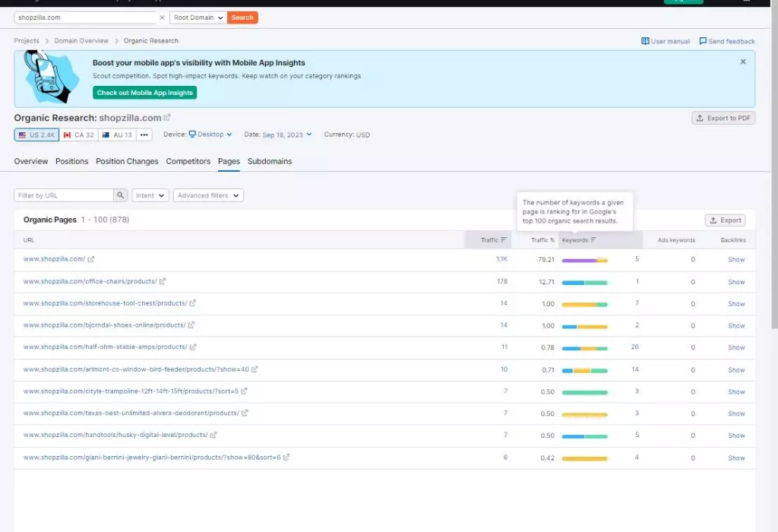The height and width of the screenshot is (532, 778).
Task: Show backlinks for the giani-bernini-jewelry row
Action: (736, 458)
